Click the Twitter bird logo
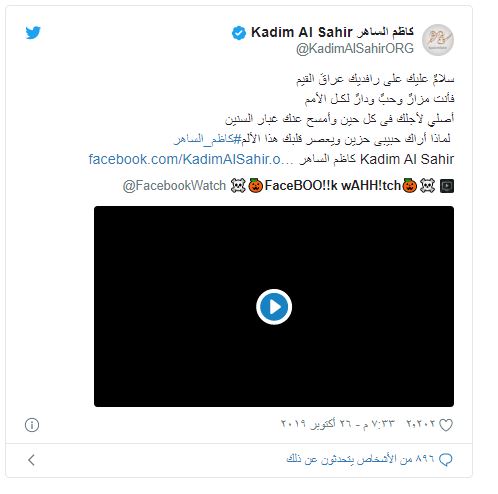This screenshot has height=494, width=498. [x=33, y=32]
